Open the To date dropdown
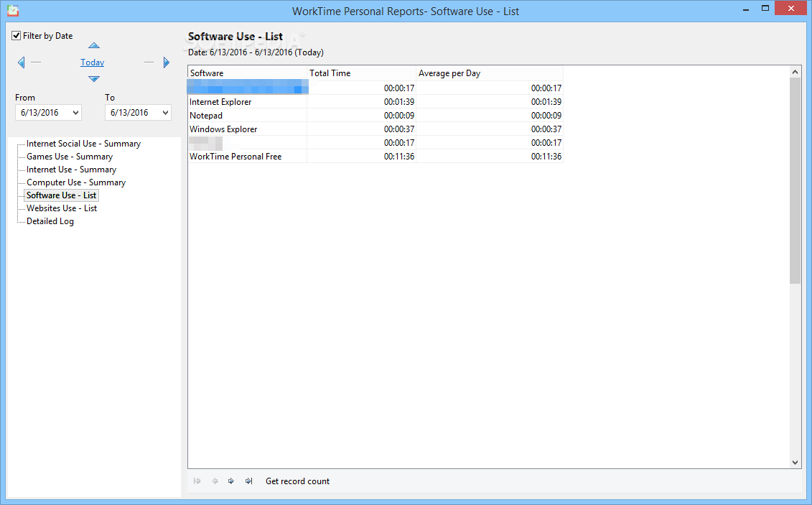812x505 pixels. tap(166, 112)
